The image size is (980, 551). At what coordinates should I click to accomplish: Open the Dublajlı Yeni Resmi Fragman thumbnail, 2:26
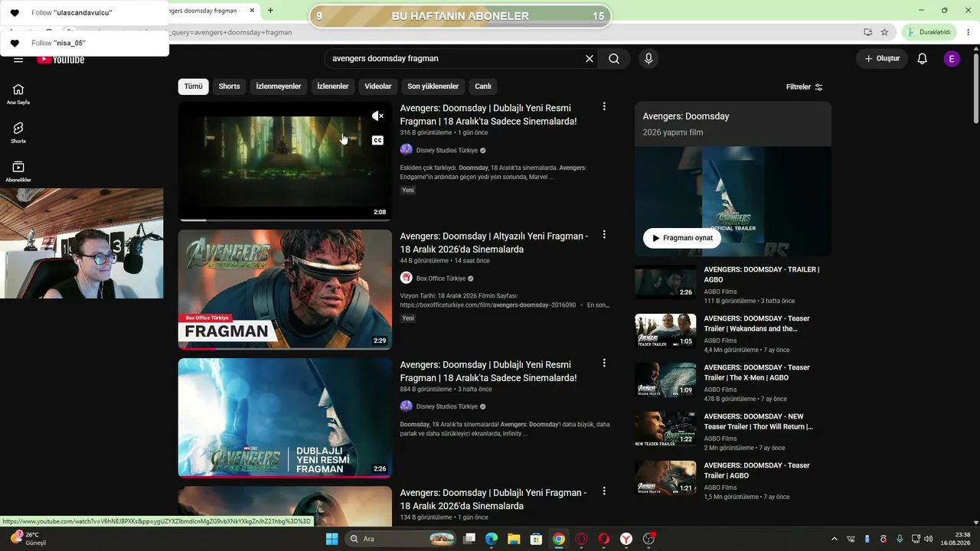click(x=285, y=418)
